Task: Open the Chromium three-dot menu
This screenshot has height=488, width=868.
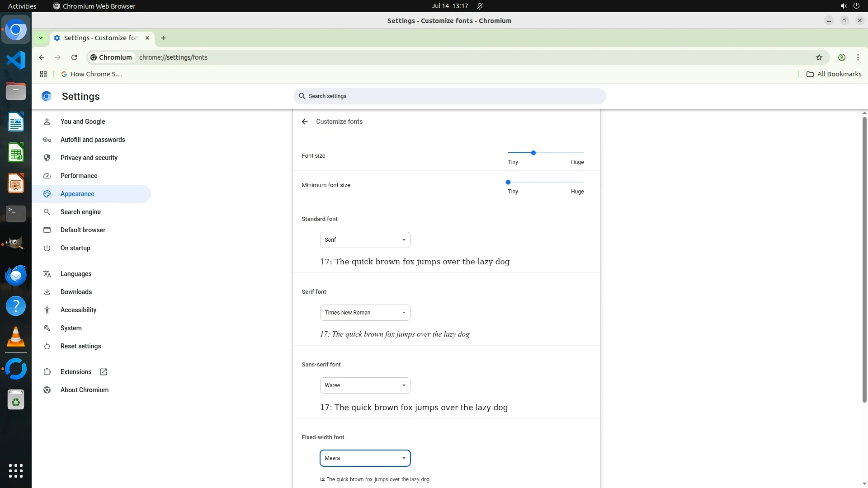Action: click(858, 57)
